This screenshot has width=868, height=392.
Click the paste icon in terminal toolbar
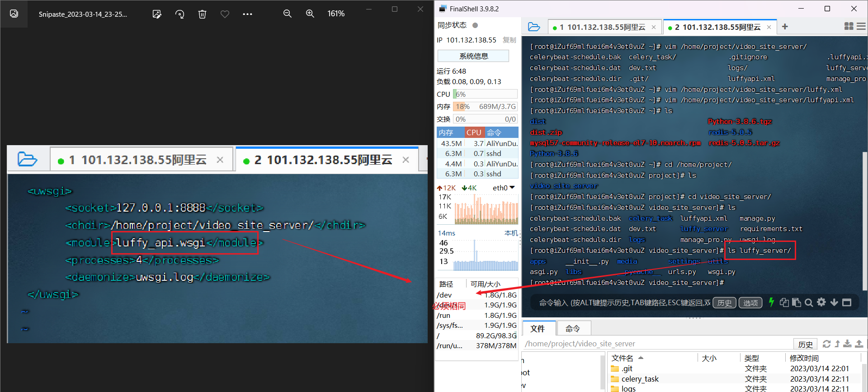(x=797, y=302)
